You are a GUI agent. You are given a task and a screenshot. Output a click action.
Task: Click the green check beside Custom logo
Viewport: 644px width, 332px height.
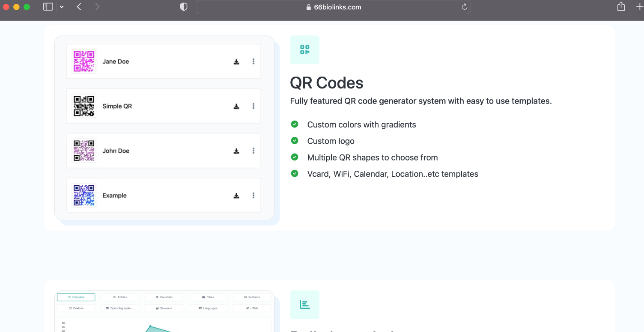click(x=295, y=141)
